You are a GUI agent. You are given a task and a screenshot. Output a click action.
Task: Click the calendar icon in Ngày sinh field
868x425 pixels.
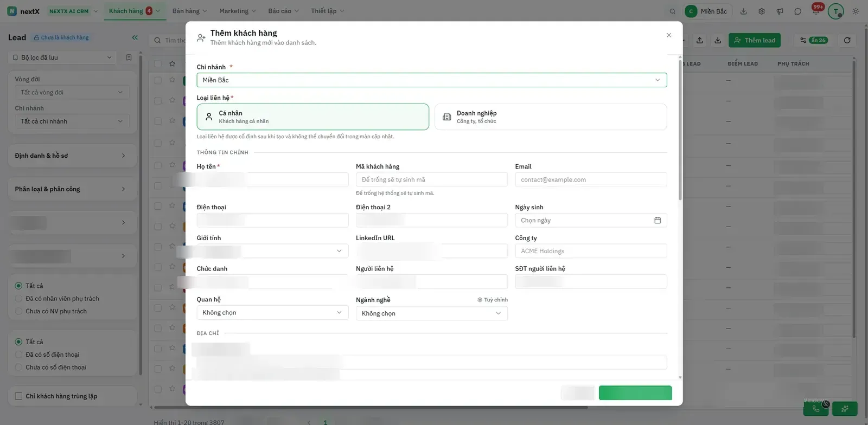tap(658, 220)
